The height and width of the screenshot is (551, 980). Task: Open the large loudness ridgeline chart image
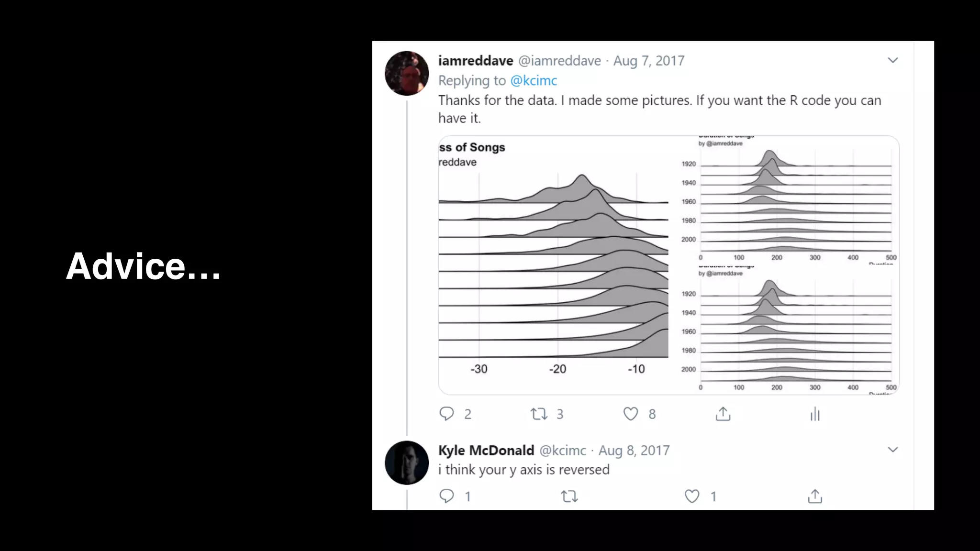[x=554, y=266]
